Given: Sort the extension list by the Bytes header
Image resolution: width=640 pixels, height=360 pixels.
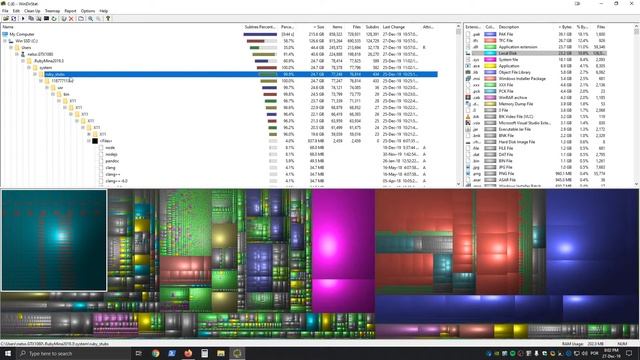Looking at the screenshot, I should coord(564,27).
